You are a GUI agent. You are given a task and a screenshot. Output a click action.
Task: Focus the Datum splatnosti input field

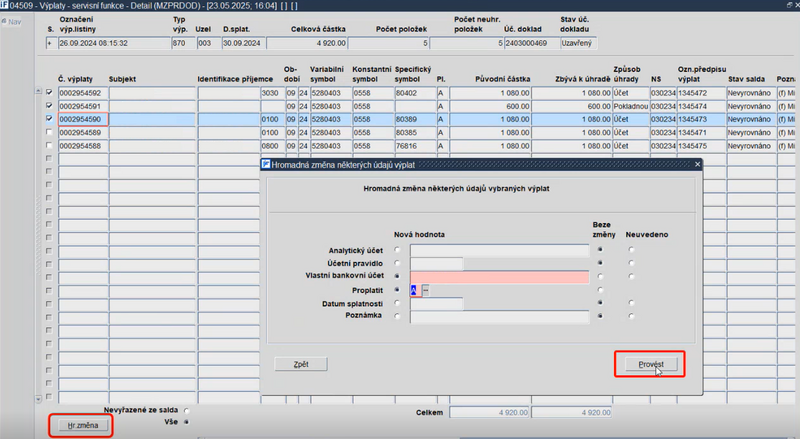[x=437, y=303]
